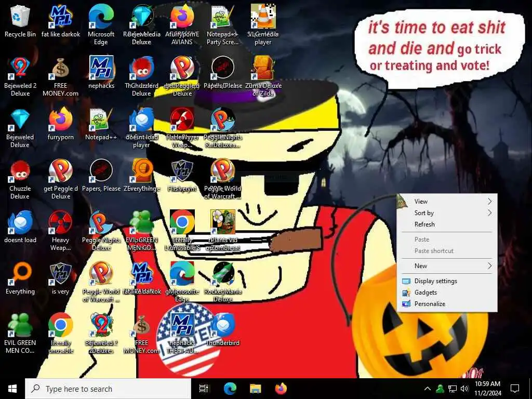Choose Personalize in the context menu
Viewport: 532px width, 399px height.
pos(447,304)
